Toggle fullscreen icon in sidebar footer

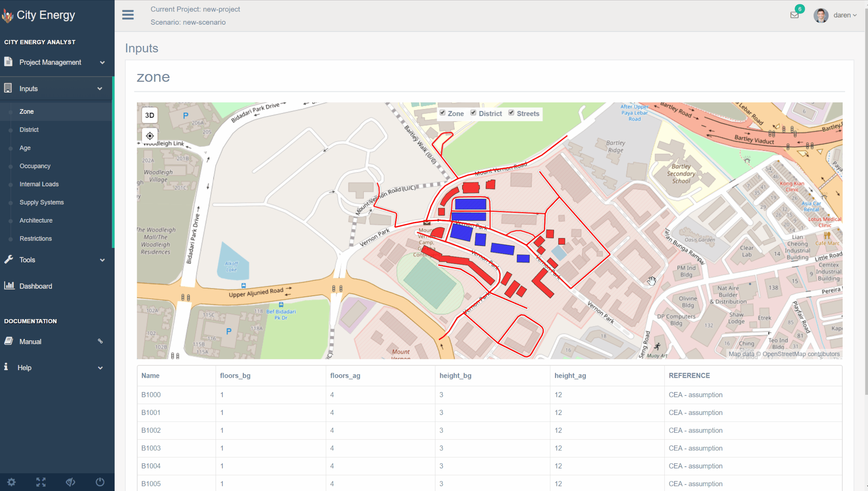coord(41,482)
